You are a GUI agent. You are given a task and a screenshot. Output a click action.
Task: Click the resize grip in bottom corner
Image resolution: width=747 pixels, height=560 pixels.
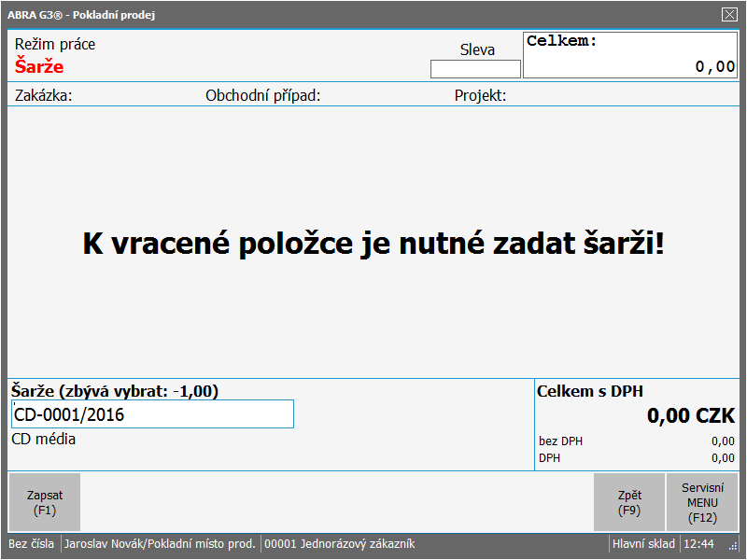(733, 547)
